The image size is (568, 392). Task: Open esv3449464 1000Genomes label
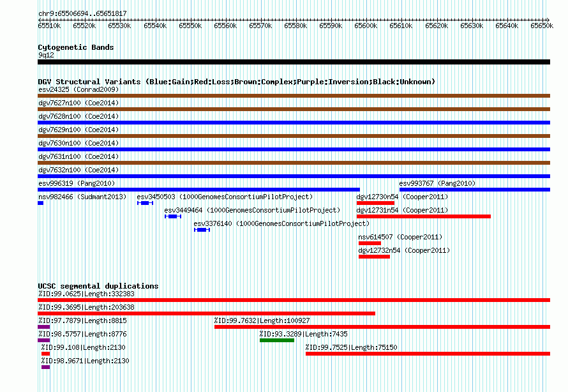pyautogui.click(x=253, y=210)
